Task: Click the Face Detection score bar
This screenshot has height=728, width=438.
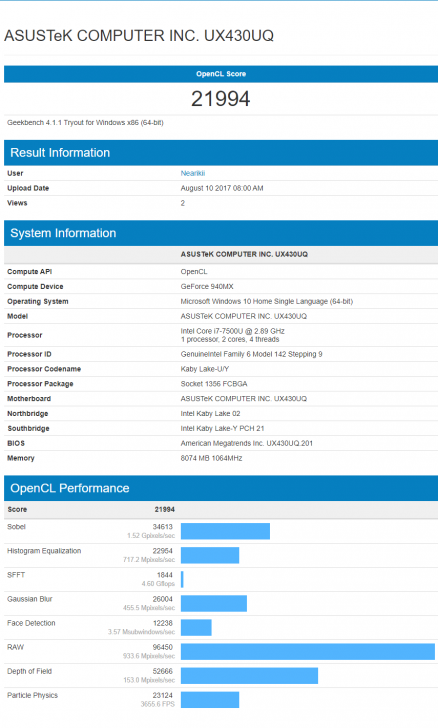Action: 196,628
